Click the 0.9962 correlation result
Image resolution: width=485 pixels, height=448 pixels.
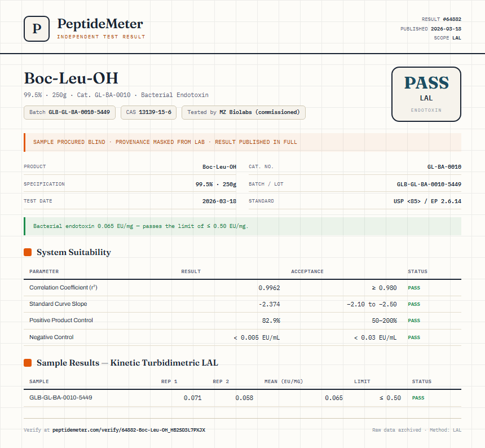coord(269,288)
